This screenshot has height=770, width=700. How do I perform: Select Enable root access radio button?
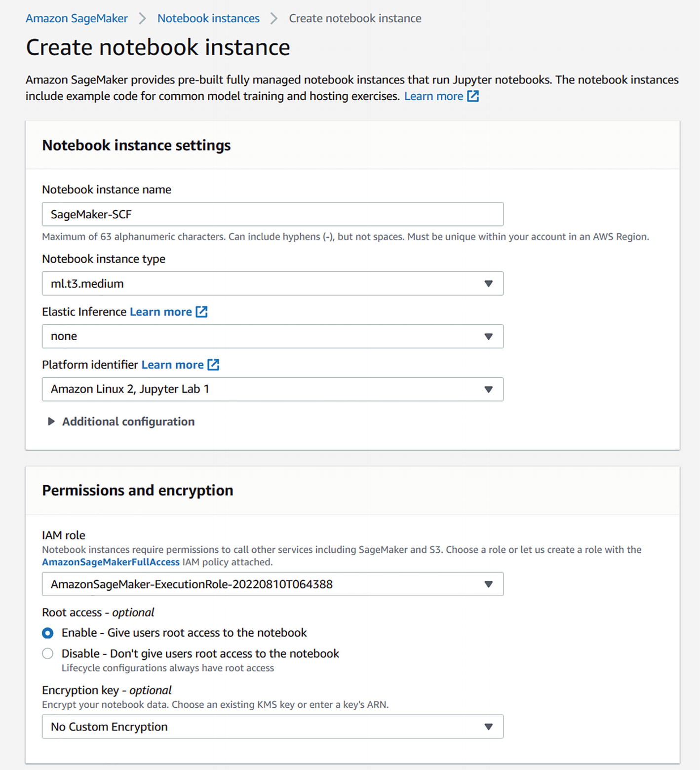(x=48, y=633)
